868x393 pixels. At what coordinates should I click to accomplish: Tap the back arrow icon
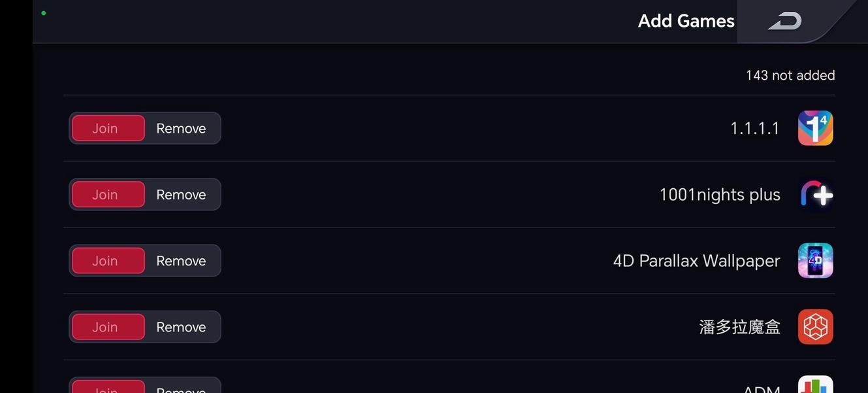click(784, 22)
